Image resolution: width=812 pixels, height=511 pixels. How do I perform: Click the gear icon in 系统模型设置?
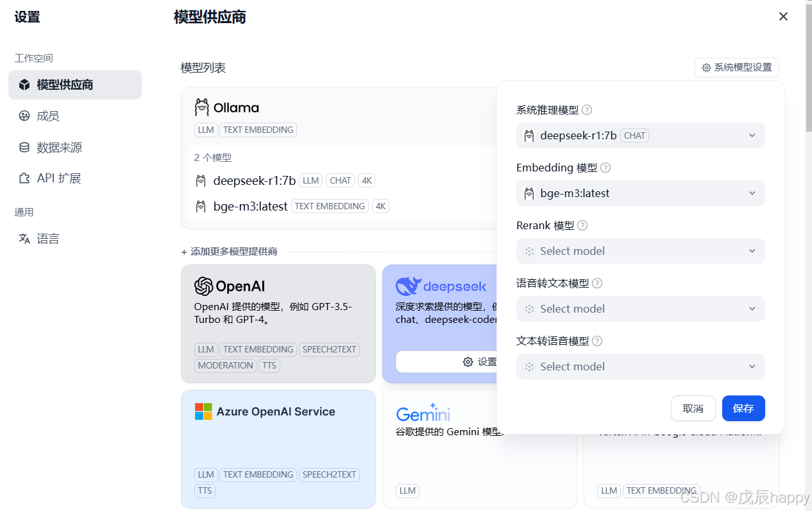point(706,67)
